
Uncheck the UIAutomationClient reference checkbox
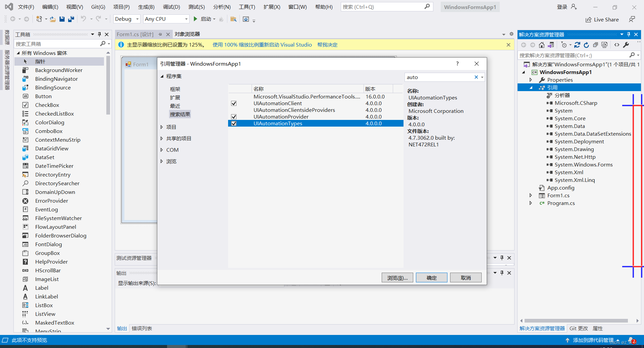pyautogui.click(x=234, y=103)
